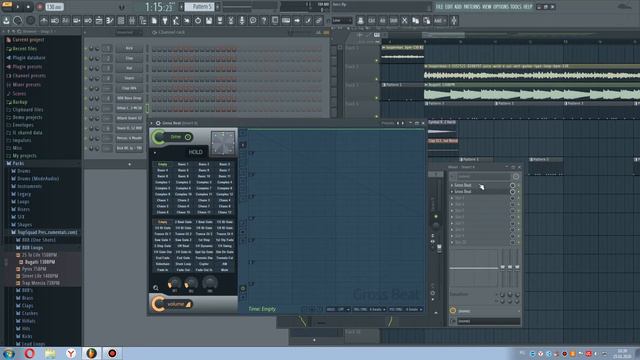The image size is (640, 360).
Task: Click next preset arrow in Gross Beat titlebar
Action: coord(403,123)
